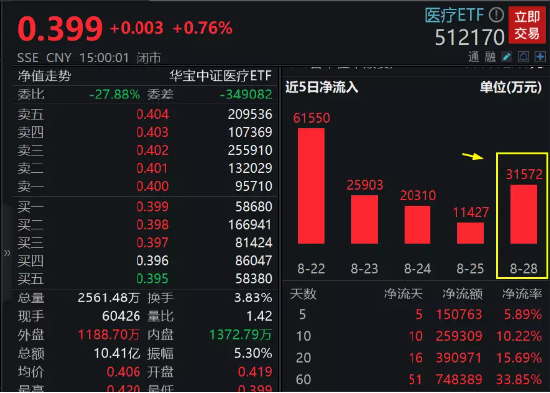Click the 买三 price 0.397

click(x=153, y=242)
